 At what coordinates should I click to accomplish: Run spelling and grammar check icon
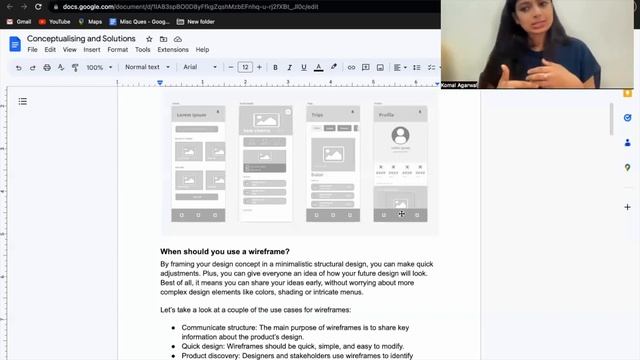tap(61, 68)
